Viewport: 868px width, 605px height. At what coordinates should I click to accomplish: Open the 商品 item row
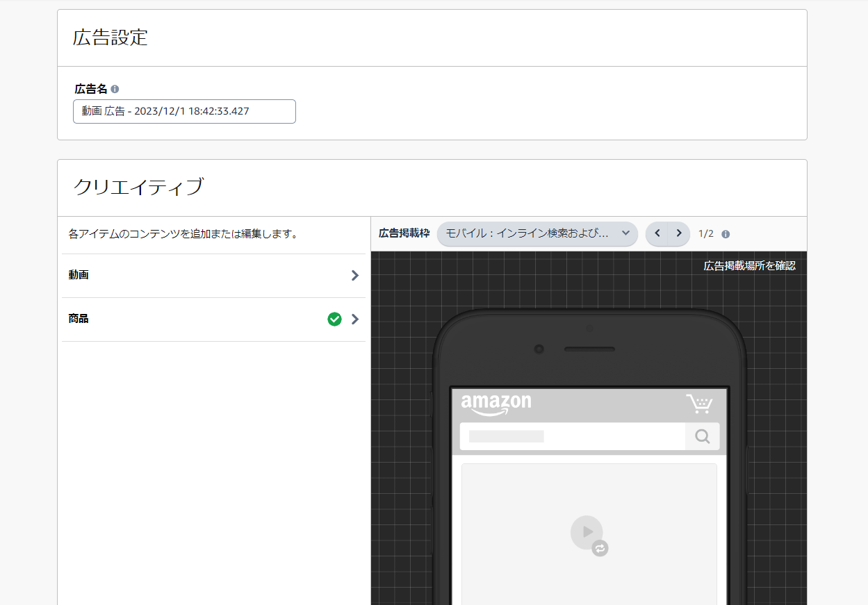point(213,320)
